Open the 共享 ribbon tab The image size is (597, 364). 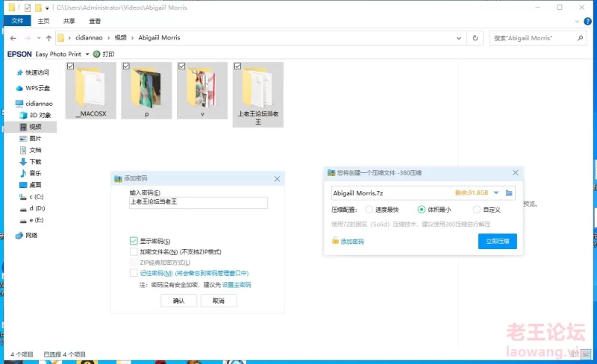tap(69, 22)
